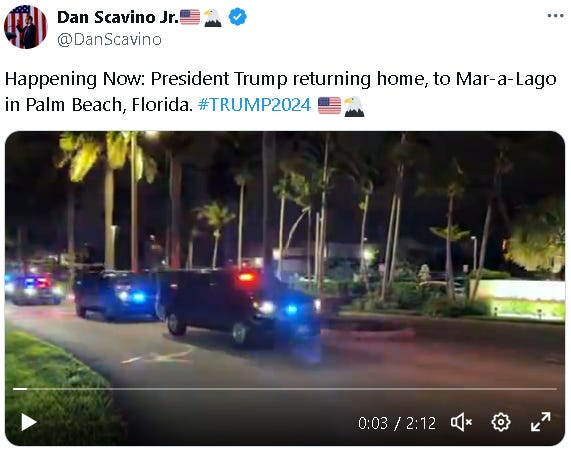Image resolution: width=571 pixels, height=464 pixels.
Task: Click the flag emoji beside the name
Action: click(x=190, y=17)
